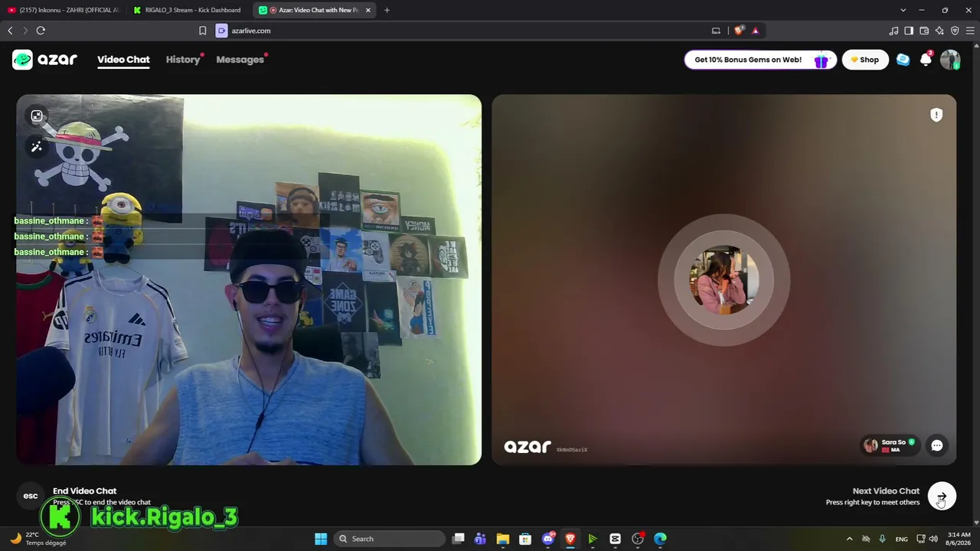Open the media music note control
The image size is (980, 551).
893,31
